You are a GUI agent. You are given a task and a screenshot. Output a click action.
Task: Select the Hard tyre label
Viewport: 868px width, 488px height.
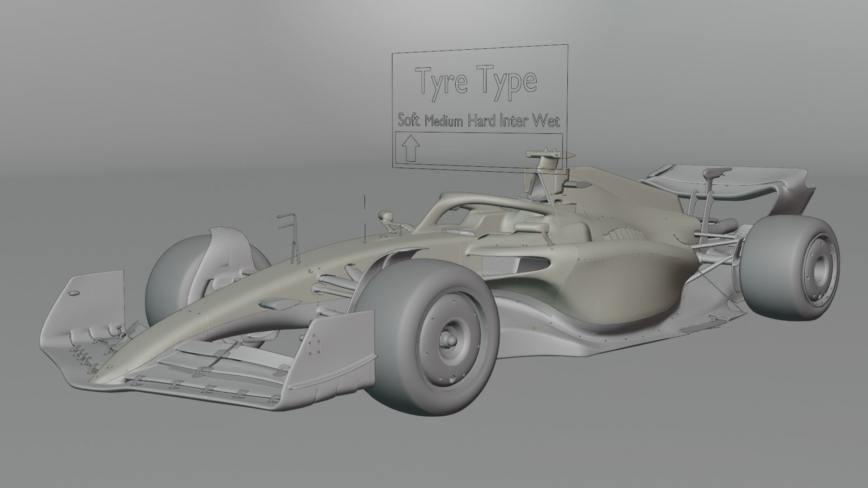[482, 121]
